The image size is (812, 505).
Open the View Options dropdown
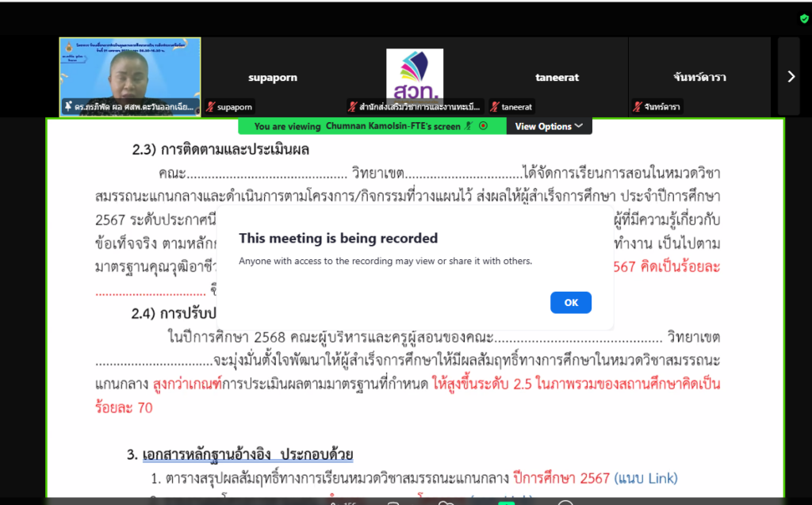tap(549, 126)
